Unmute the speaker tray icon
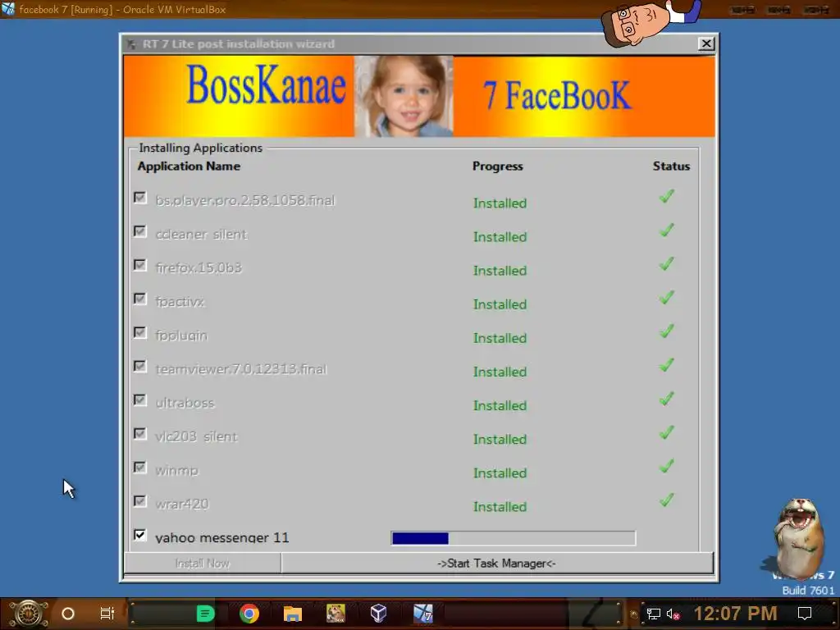 point(673,614)
